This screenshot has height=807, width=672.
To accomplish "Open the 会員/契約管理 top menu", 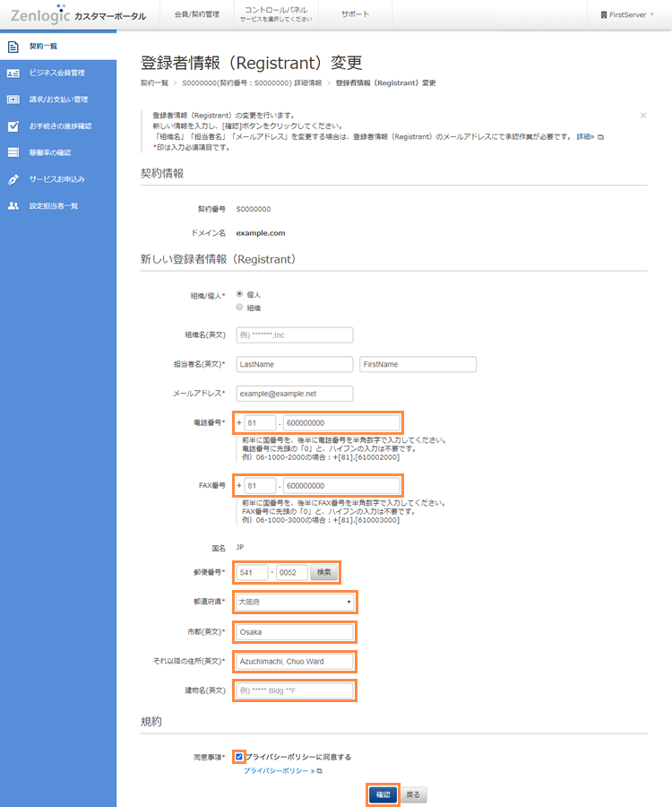I will (x=195, y=14).
